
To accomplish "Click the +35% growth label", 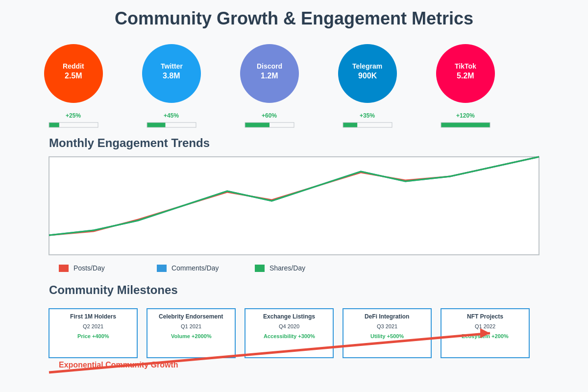I will pos(367,116).
